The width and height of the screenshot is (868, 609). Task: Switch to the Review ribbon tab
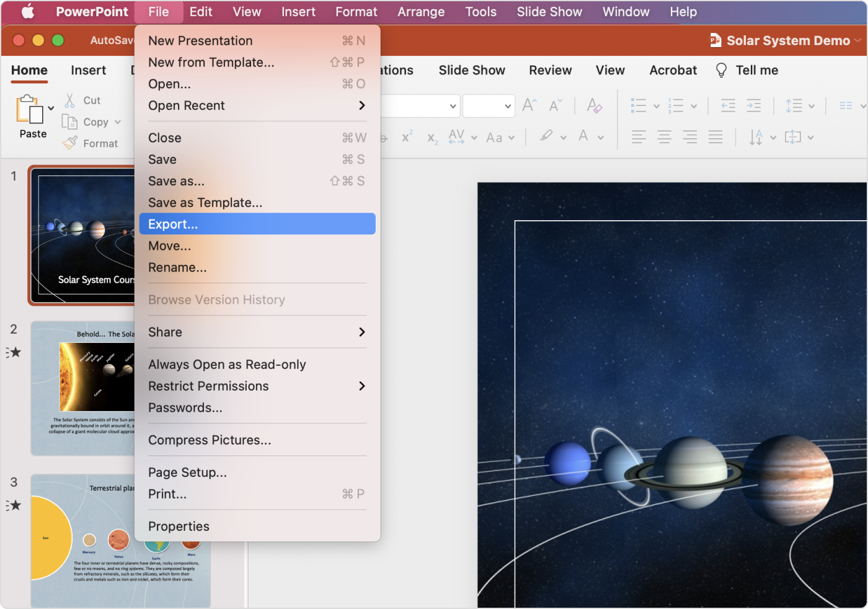(551, 70)
